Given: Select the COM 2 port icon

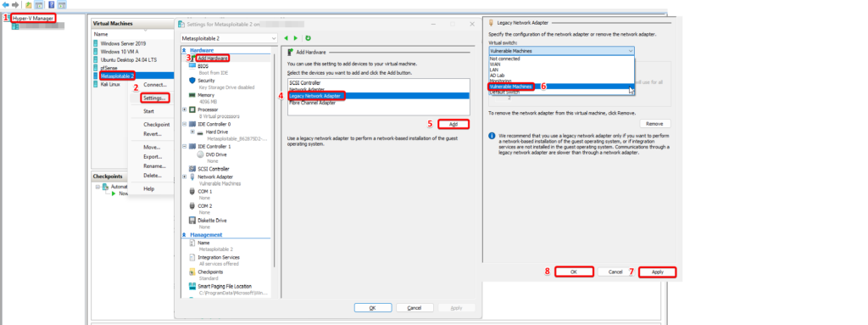Looking at the screenshot, I should click(192, 205).
